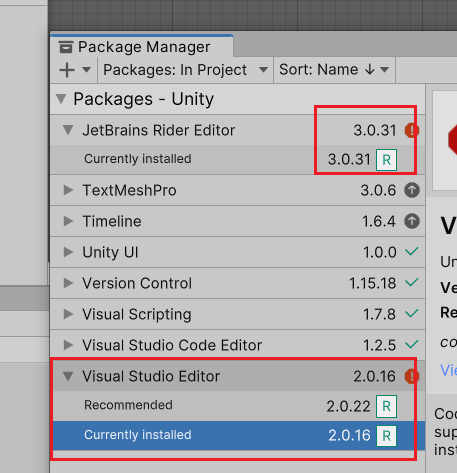The width and height of the screenshot is (457, 473).
Task: Select Currently installed 2.0.16 version row
Action: click(x=238, y=435)
